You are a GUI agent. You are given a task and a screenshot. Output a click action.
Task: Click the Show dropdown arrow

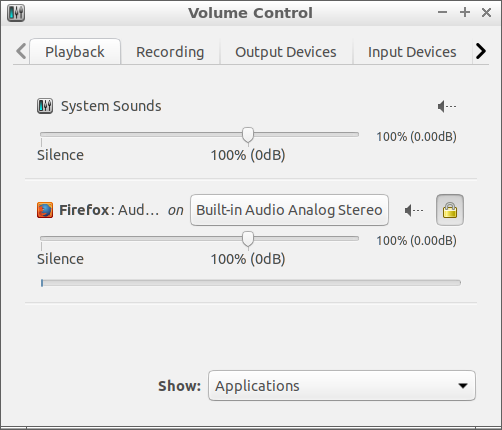click(463, 386)
